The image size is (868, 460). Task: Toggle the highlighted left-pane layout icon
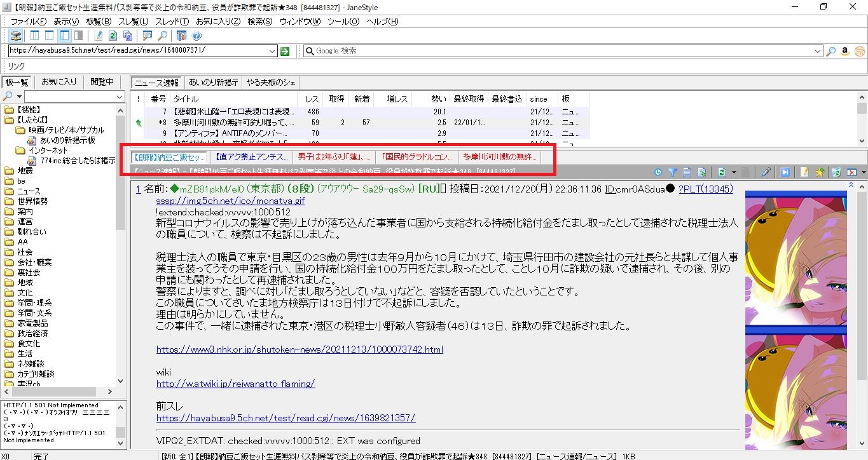[x=64, y=36]
